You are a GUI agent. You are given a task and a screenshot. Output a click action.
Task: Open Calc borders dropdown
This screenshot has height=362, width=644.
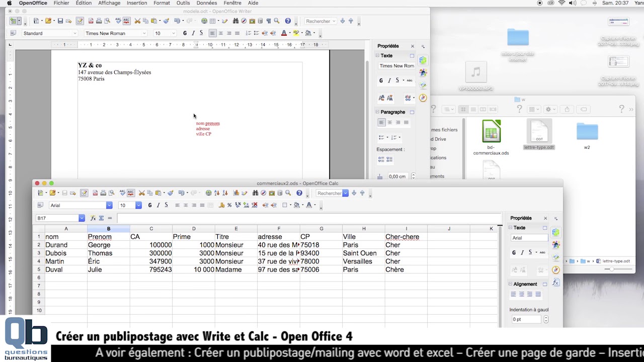[x=290, y=205]
